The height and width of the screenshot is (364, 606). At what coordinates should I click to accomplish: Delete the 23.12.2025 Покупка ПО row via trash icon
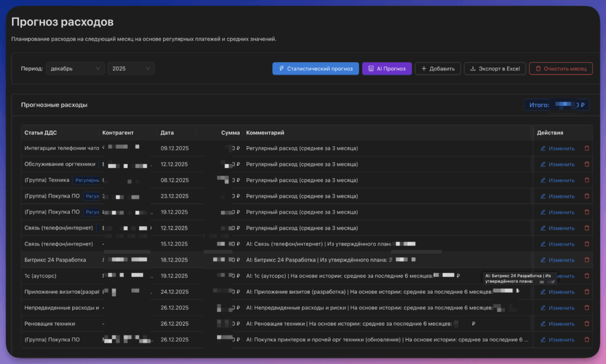pos(586,197)
